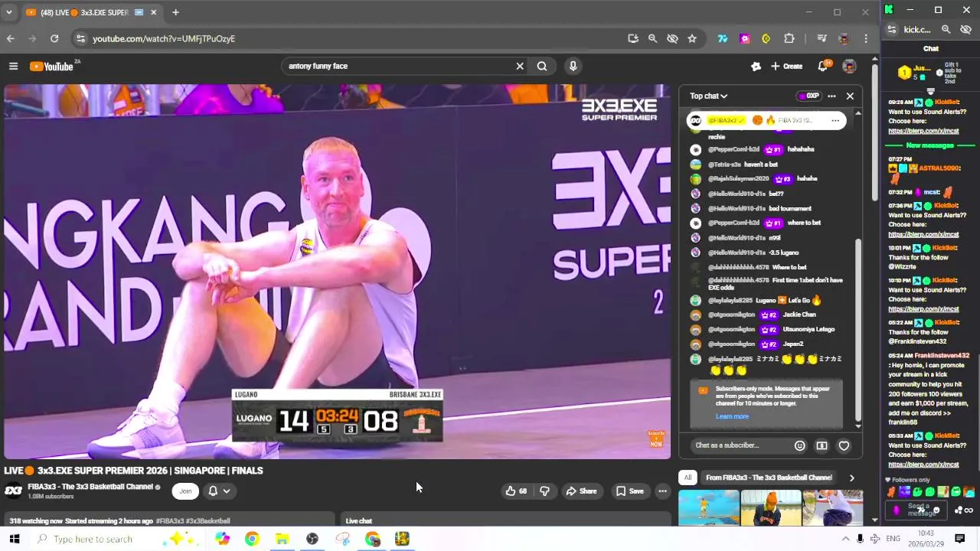Image resolution: width=980 pixels, height=551 pixels.
Task: Open site settings in Kick window
Action: pyautogui.click(x=892, y=30)
